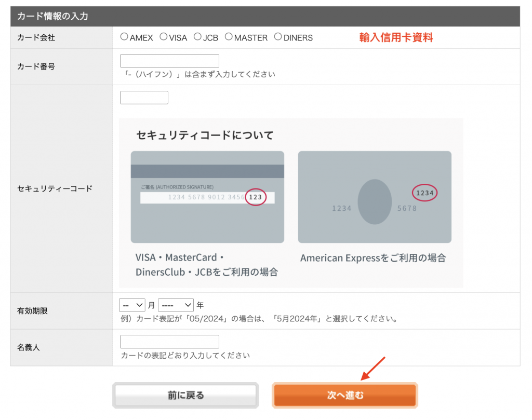Focus the security code input box
The width and height of the screenshot is (532, 420).
click(x=144, y=98)
